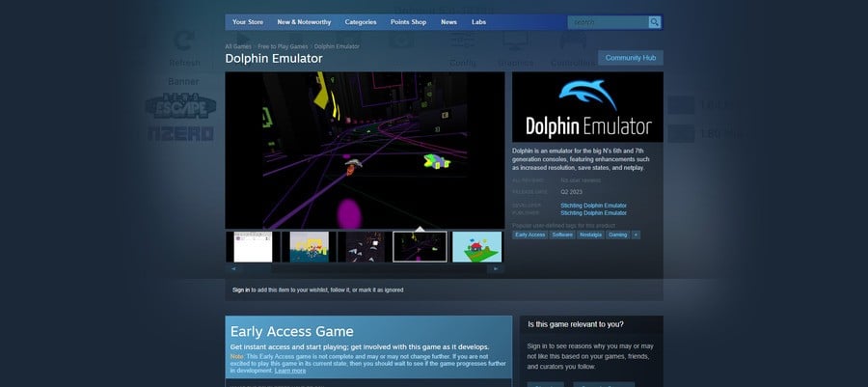Select the Nostalgia tag
The height and width of the screenshot is (387, 868).
[590, 235]
